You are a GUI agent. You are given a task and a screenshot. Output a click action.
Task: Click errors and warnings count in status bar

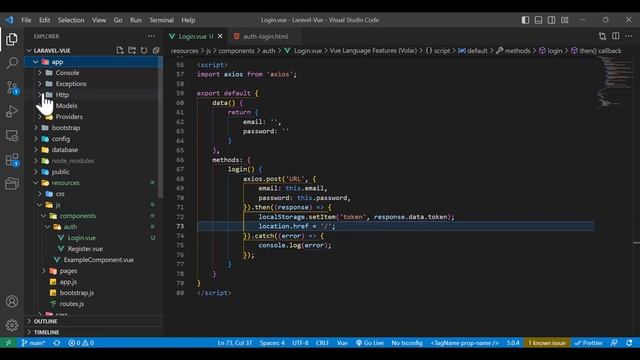tap(81, 342)
